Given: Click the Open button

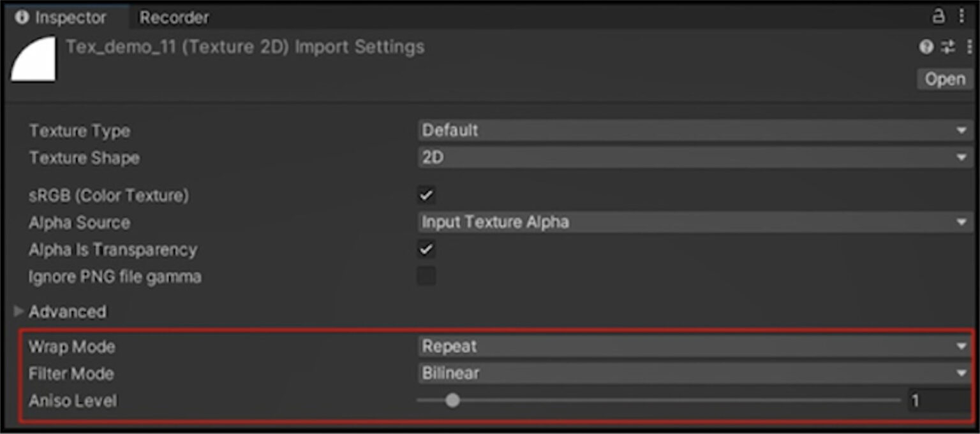Looking at the screenshot, I should (945, 79).
